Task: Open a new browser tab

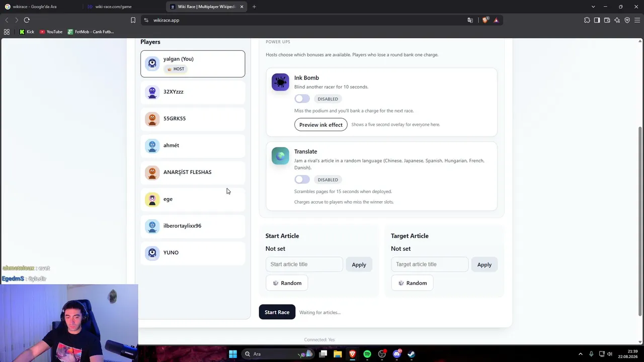Action: click(x=254, y=7)
